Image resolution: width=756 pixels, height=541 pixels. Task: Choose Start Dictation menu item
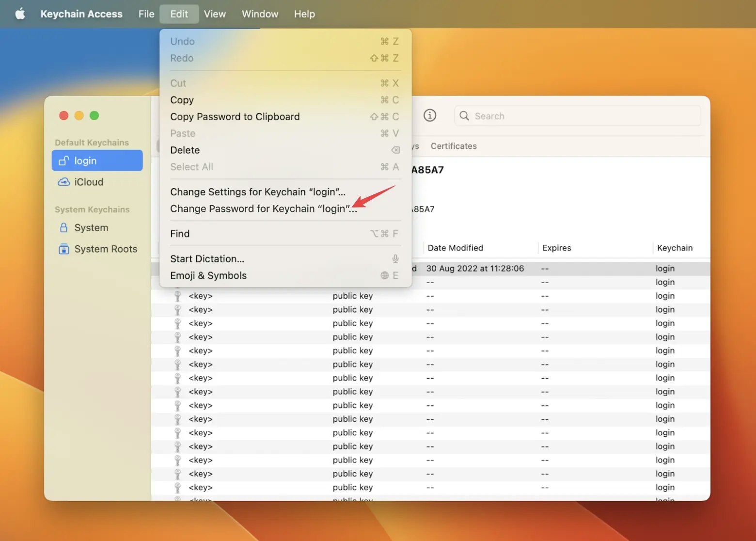[285, 259]
